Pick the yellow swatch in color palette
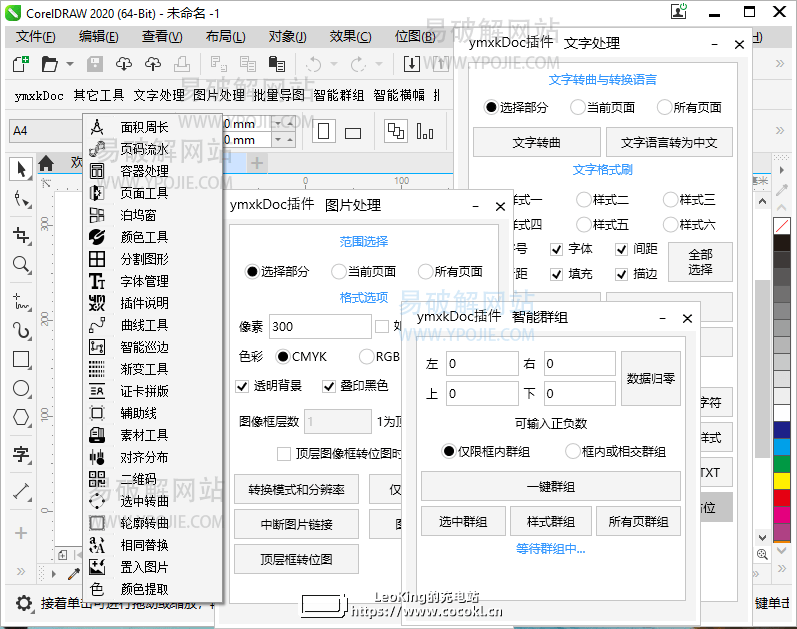 coord(782,481)
